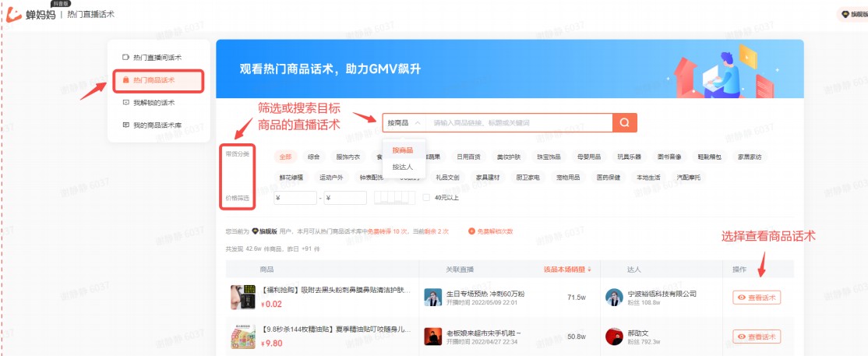Click the price distribution bar slider
This screenshot has height=356, width=868.
coord(395,198)
